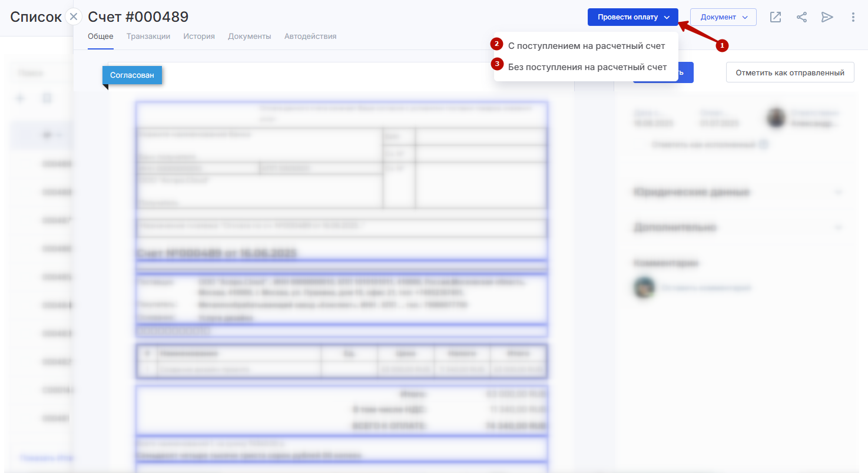Open invoice in a new window
This screenshot has width=868, height=473.
776,17
